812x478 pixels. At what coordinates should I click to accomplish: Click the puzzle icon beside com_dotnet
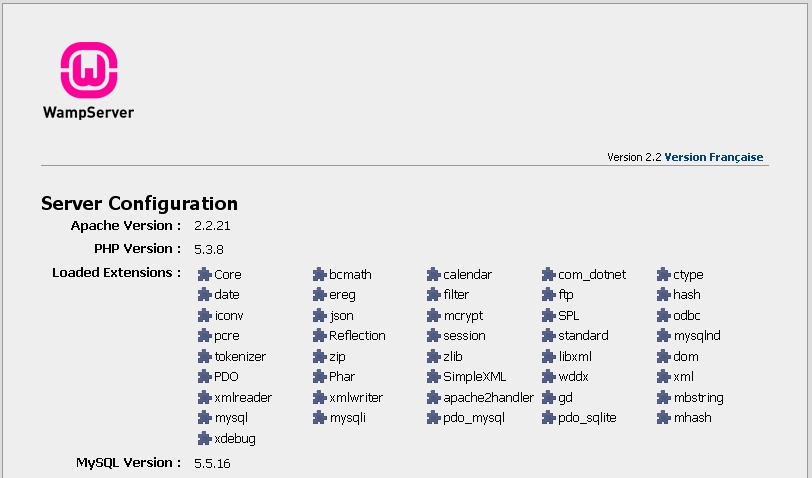548,274
